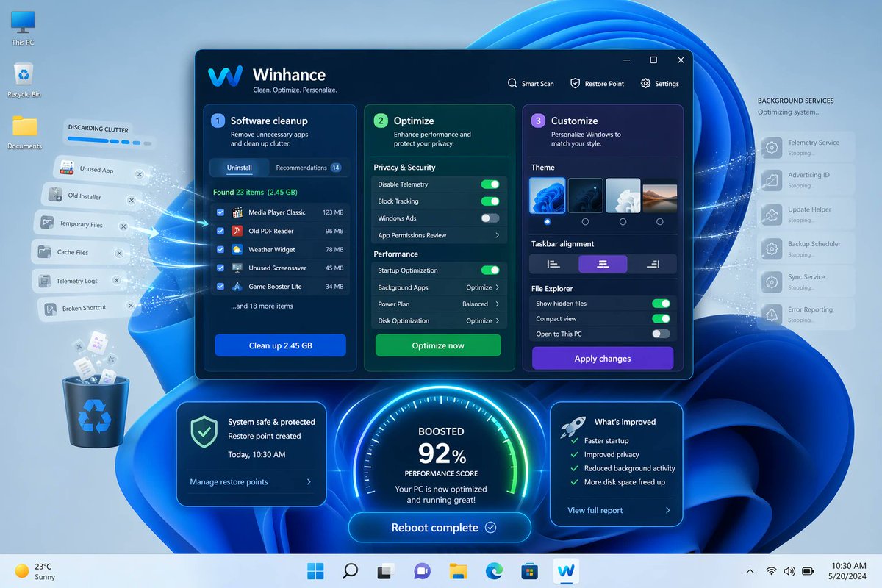The image size is (882, 588).
Task: Open Settings gear in Winhance header
Action: pyautogui.click(x=645, y=83)
